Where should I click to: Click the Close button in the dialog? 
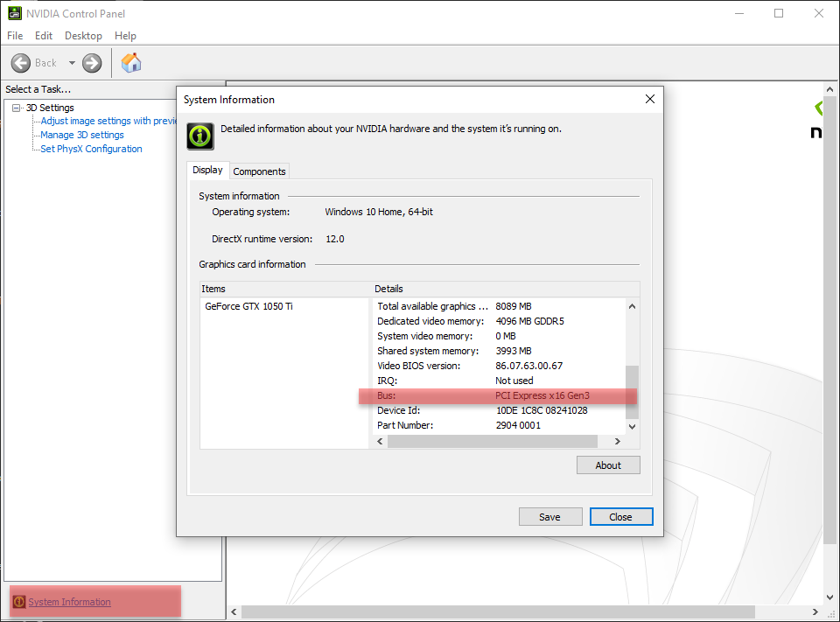click(x=621, y=517)
